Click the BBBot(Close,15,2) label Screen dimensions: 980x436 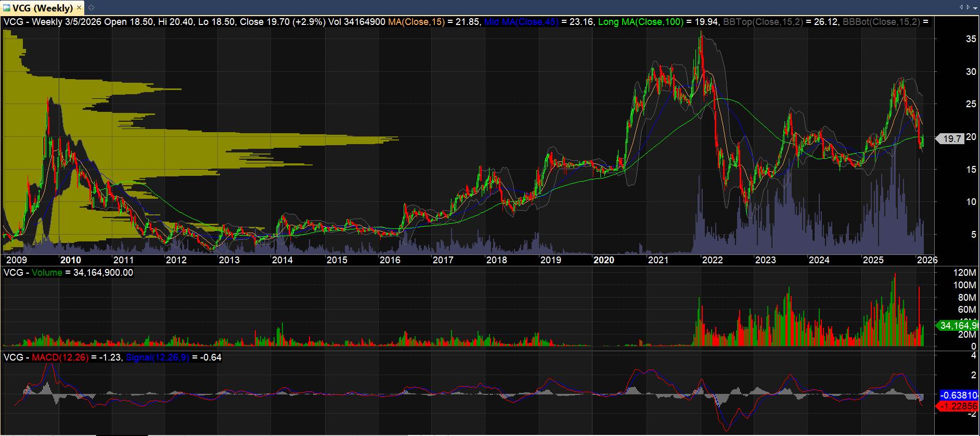881,22
